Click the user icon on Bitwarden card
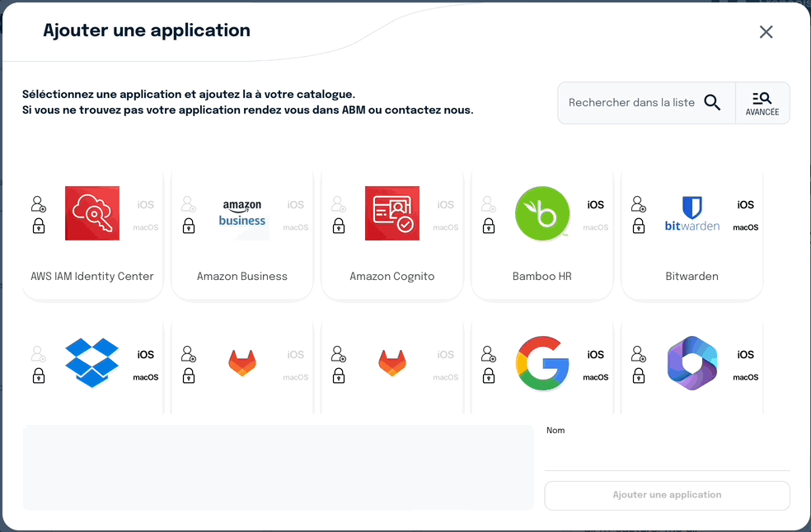811x532 pixels. coord(639,203)
